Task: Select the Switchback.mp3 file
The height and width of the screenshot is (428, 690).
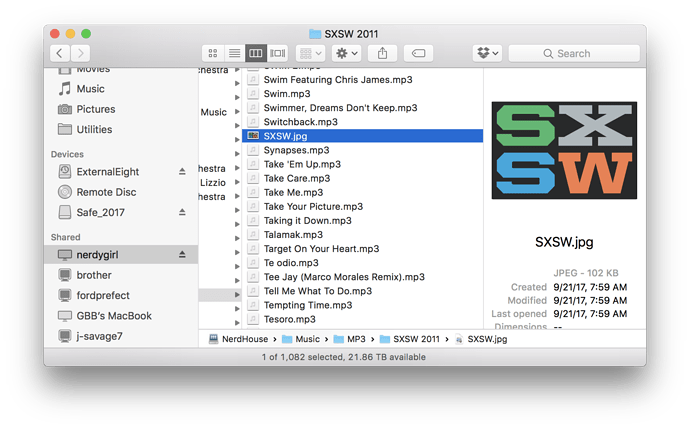Action: click(x=363, y=122)
